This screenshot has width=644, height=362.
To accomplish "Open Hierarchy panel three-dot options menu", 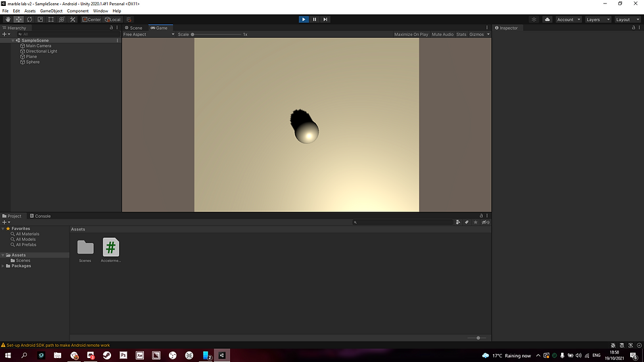I will pyautogui.click(x=117, y=28).
